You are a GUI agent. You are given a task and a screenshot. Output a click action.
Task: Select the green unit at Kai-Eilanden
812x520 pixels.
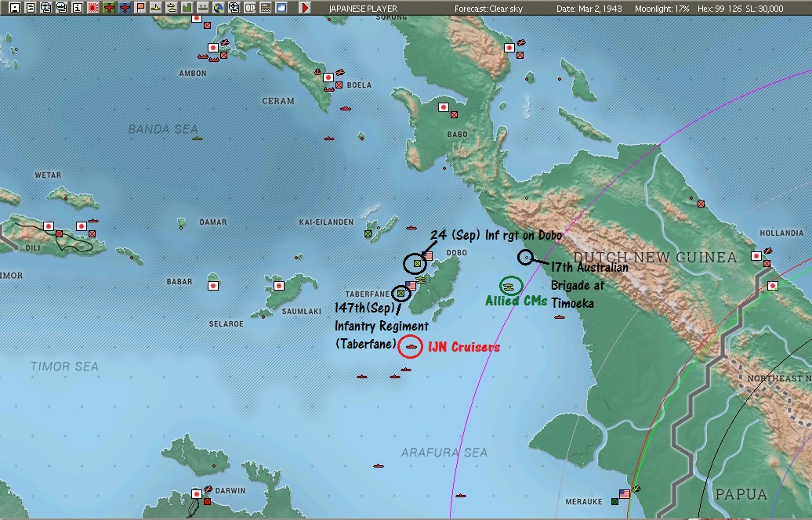pyautogui.click(x=368, y=234)
